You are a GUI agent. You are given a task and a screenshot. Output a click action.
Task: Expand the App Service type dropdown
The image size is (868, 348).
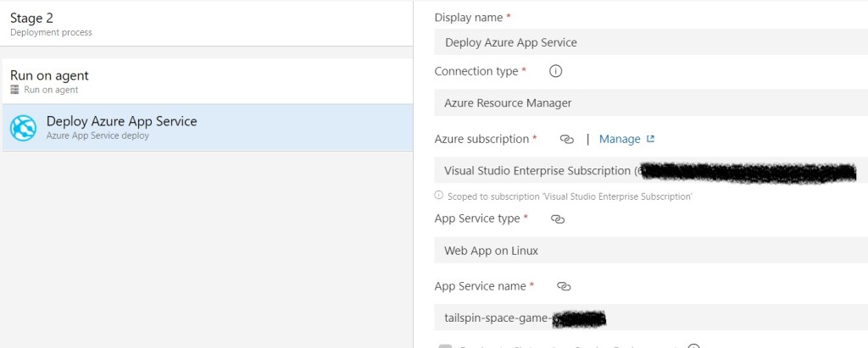tap(650, 251)
